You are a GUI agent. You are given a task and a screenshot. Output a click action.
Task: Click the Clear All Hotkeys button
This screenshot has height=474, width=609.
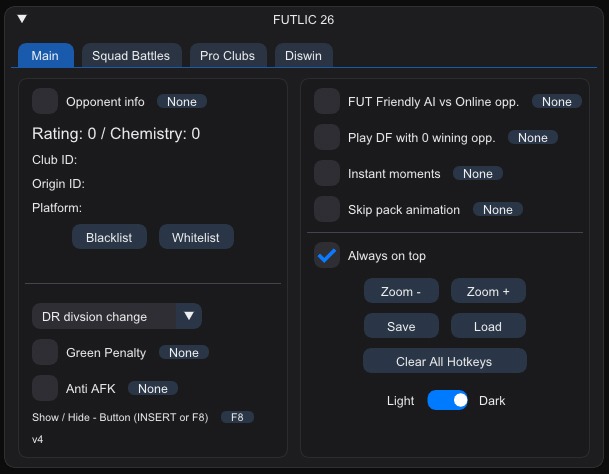[444, 361]
